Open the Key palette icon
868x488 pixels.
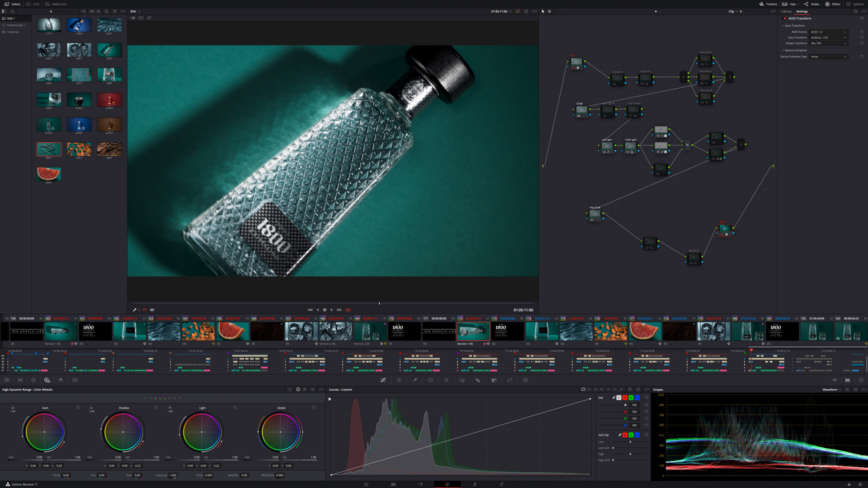(x=494, y=380)
